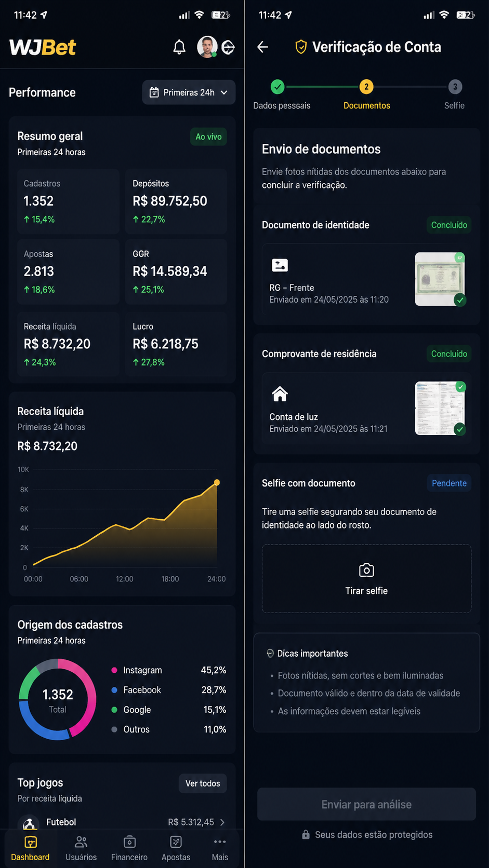Tap the shield icon next to Verificação de Conta
Viewport: 489px width, 868px height.
[301, 47]
